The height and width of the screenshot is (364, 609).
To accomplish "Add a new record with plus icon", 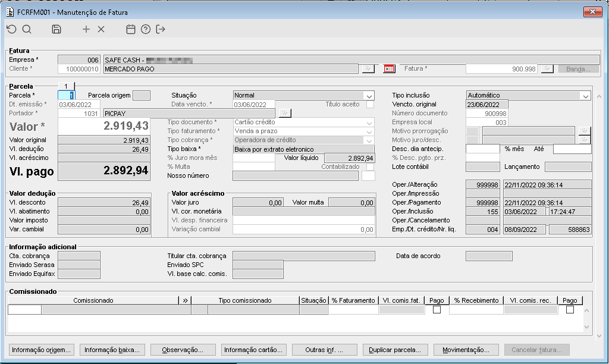I will tap(86, 29).
